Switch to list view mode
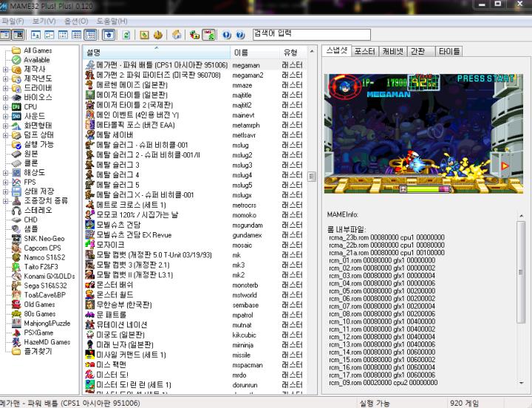532x408 pixels. click(63, 35)
